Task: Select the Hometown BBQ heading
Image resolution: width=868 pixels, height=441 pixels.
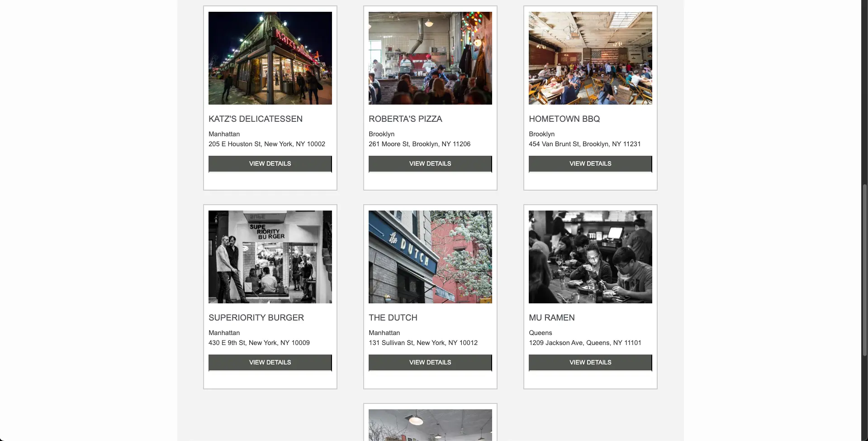Action: [x=564, y=119]
